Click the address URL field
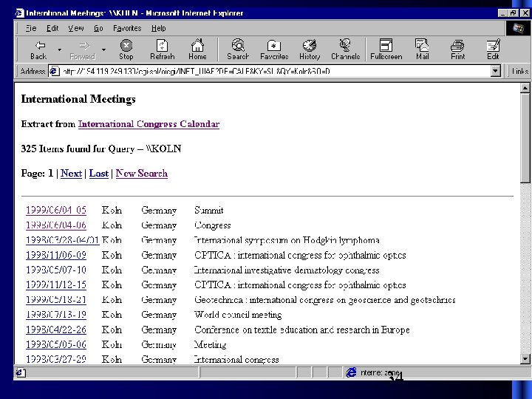 (x=275, y=71)
